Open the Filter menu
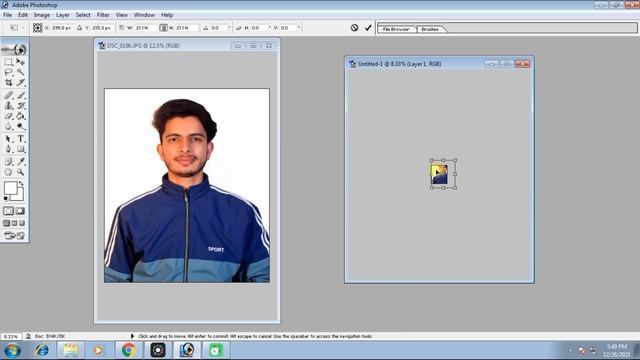 coord(103,15)
